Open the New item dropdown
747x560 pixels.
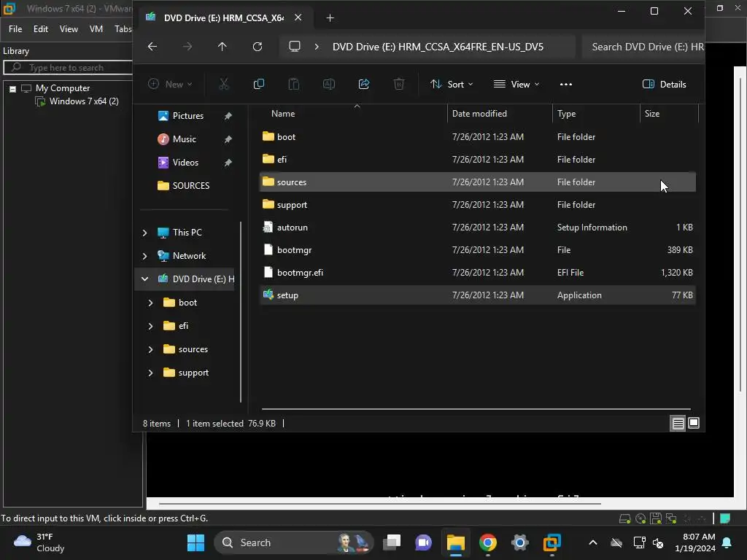coord(170,85)
